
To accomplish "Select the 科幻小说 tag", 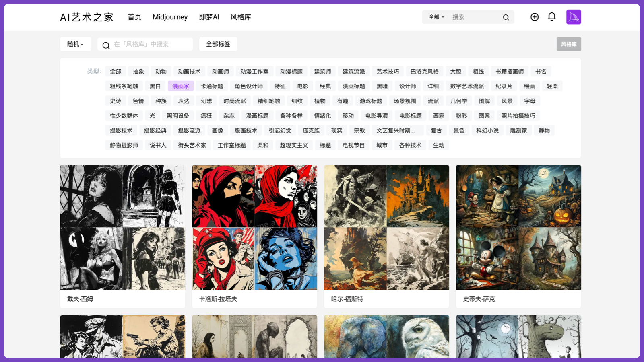I will pos(487,130).
